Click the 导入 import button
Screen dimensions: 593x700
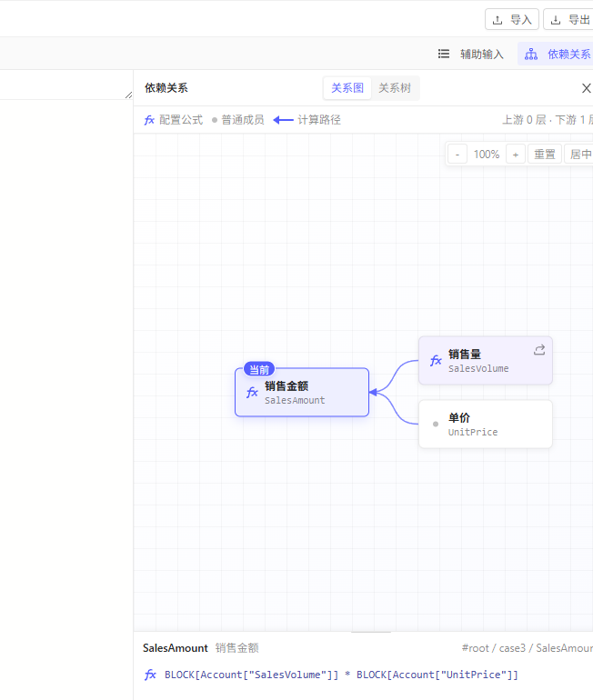click(x=512, y=20)
